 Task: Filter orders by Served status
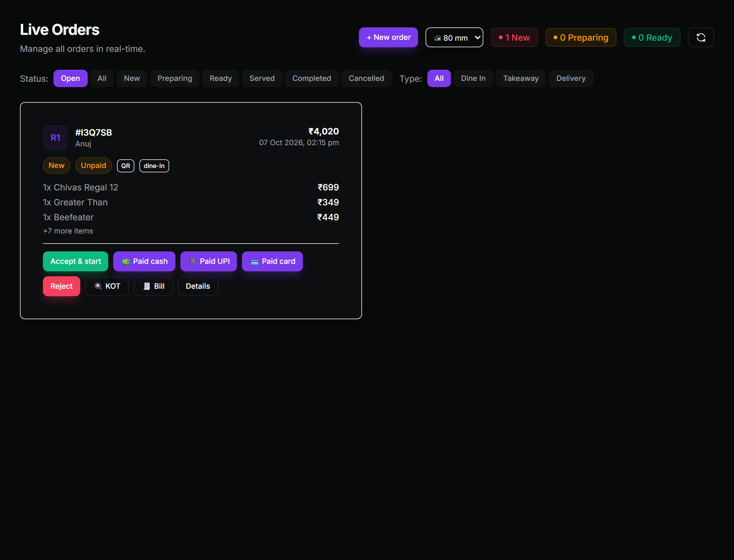(262, 78)
